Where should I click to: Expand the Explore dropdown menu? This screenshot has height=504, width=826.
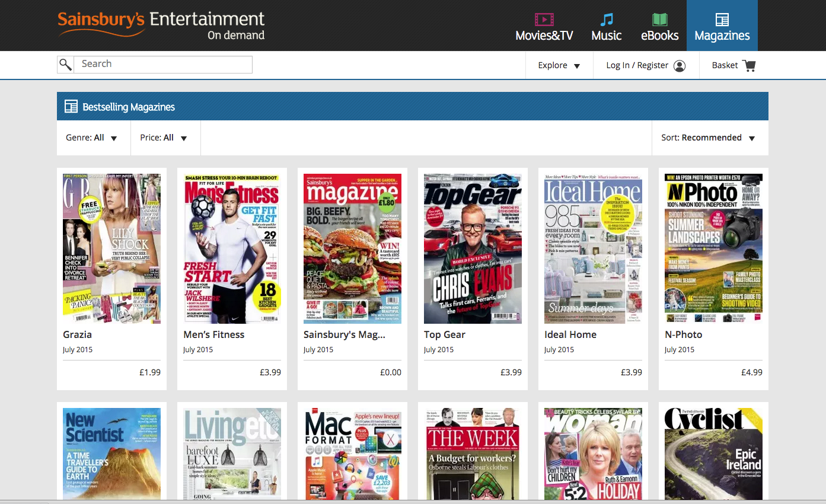559,65
